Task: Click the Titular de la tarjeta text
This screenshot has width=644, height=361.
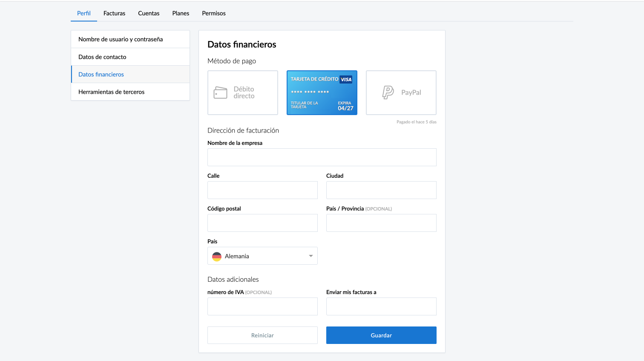Action: (304, 105)
